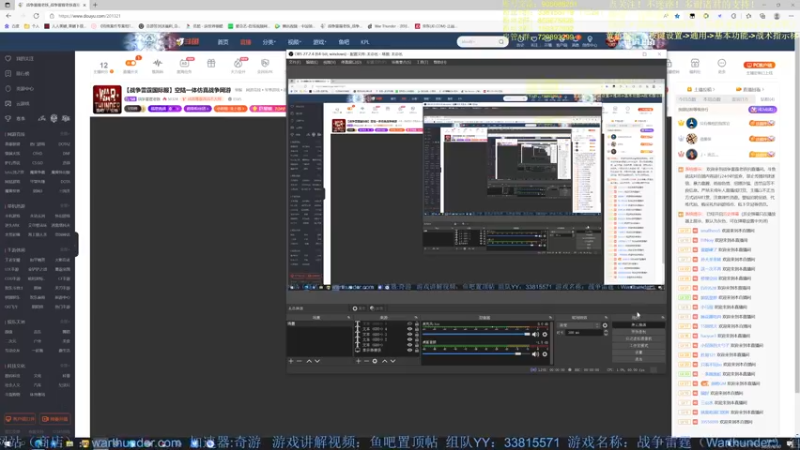The width and height of the screenshot is (800, 450).
Task: Open source properties gear in OBS sources
Action: [375, 361]
